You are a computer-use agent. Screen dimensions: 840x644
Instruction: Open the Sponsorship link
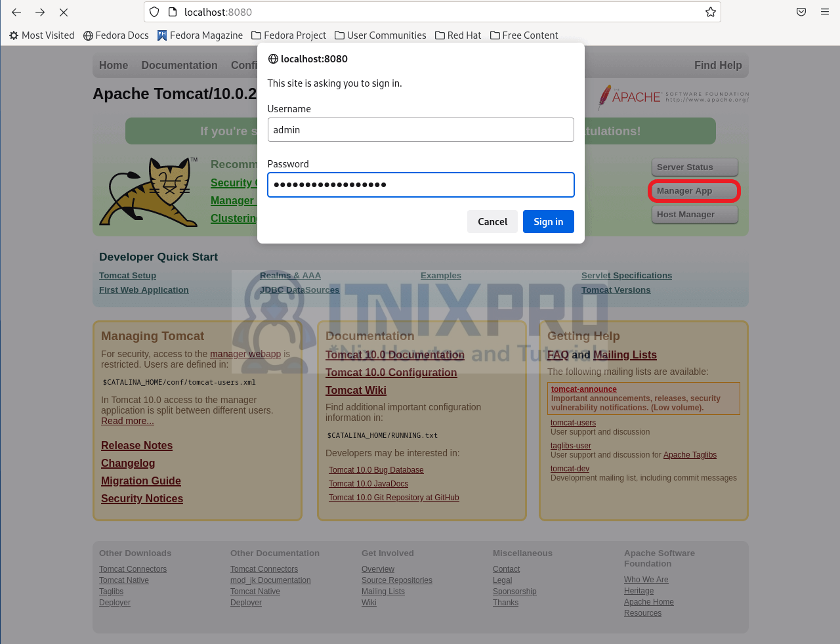pyautogui.click(x=514, y=591)
